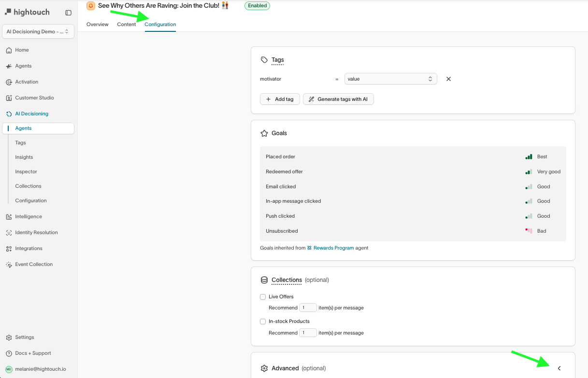Click the Recommend items count field for Live Offers
588x378 pixels.
click(x=308, y=308)
